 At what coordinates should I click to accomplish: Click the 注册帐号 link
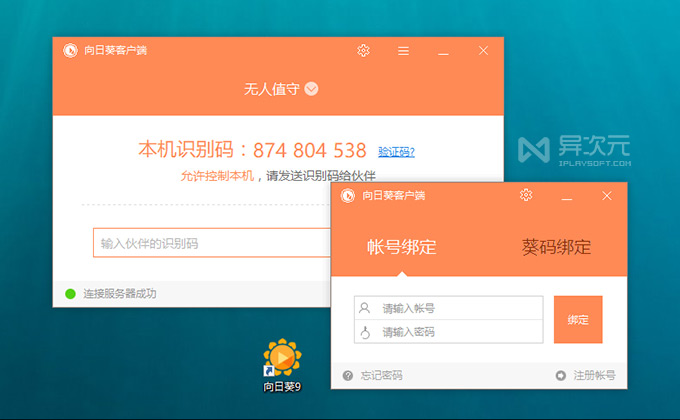point(595,375)
